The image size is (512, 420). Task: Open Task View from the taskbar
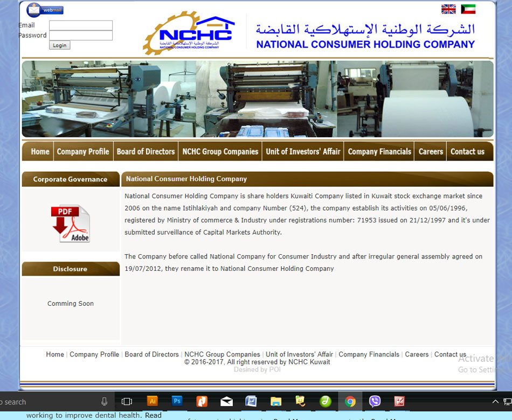[127, 401]
